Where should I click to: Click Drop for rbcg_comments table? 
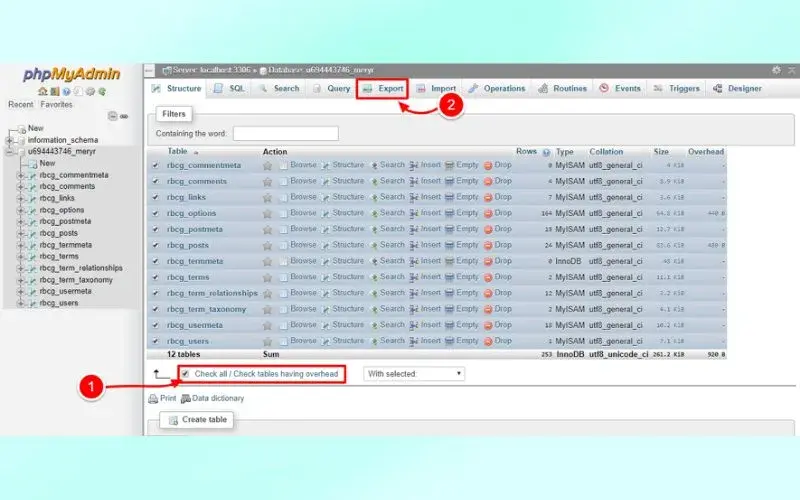coord(497,181)
